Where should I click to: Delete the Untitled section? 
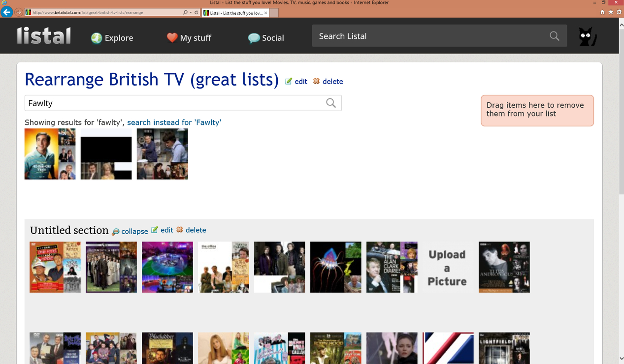[x=191, y=230]
